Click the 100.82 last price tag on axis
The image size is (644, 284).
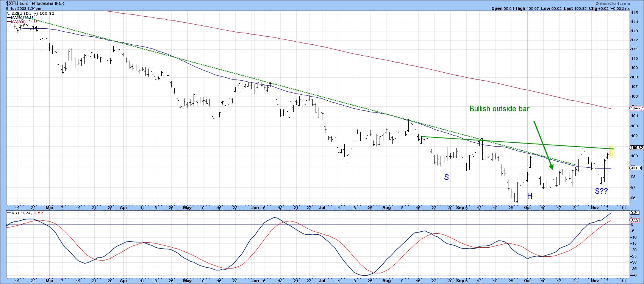(x=636, y=148)
